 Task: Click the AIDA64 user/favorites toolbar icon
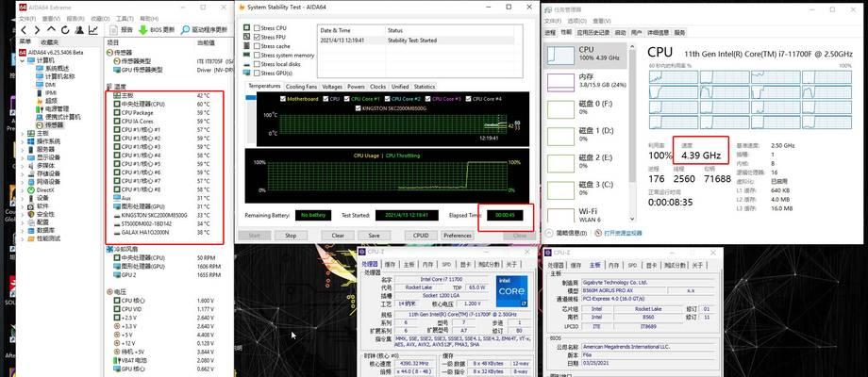(x=79, y=30)
